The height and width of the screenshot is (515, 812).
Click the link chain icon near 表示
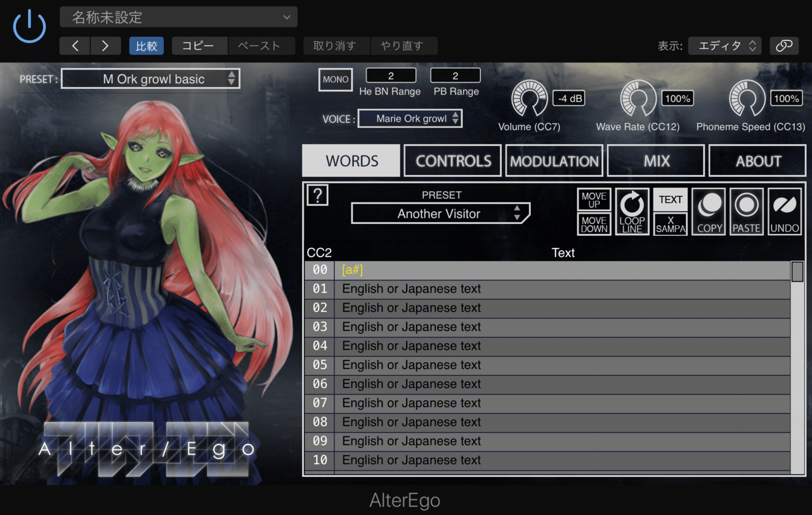point(784,46)
